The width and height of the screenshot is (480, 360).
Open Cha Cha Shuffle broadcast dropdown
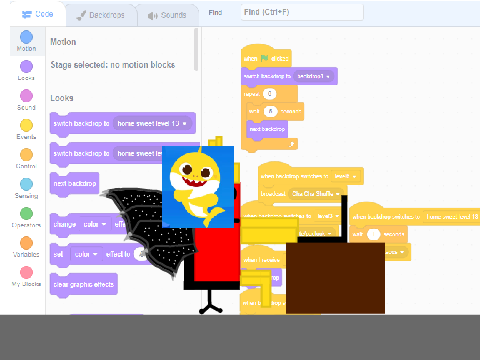click(x=316, y=194)
